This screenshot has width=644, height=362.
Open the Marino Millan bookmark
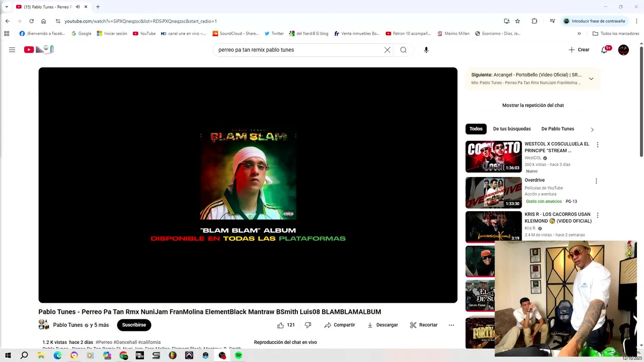(x=453, y=34)
